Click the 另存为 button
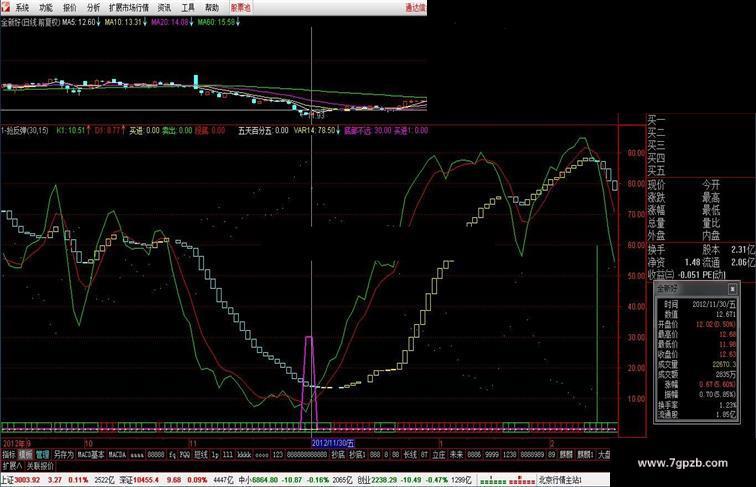Screen dimensions: 756x487 click(x=64, y=454)
